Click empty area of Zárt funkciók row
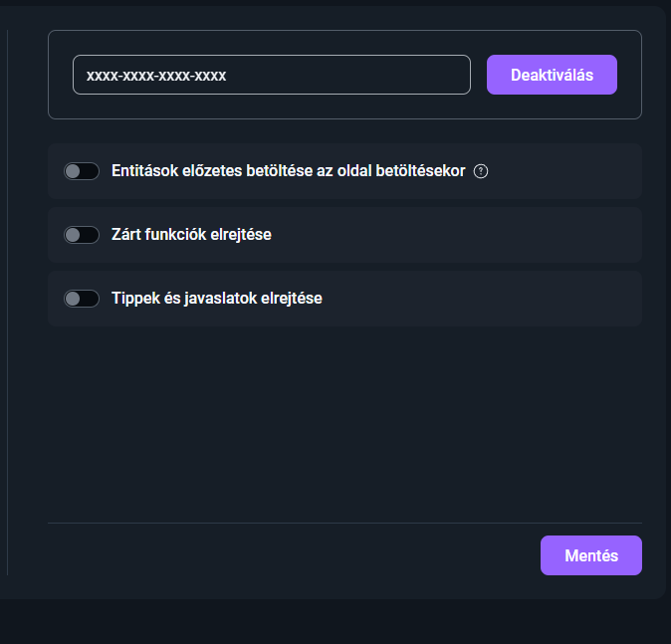Image resolution: width=671 pixels, height=644 pixels. tap(458, 235)
